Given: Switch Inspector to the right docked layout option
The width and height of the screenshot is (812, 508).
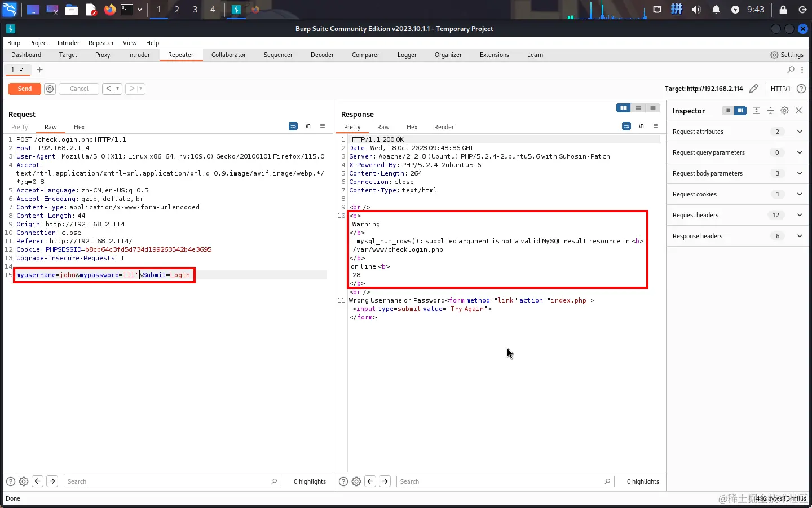Looking at the screenshot, I should pyautogui.click(x=740, y=111).
